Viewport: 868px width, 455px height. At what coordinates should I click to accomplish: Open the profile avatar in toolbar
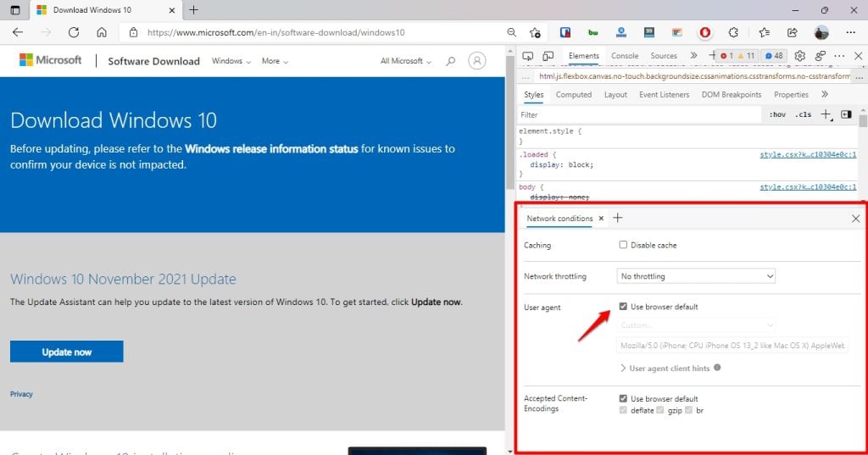(821, 33)
